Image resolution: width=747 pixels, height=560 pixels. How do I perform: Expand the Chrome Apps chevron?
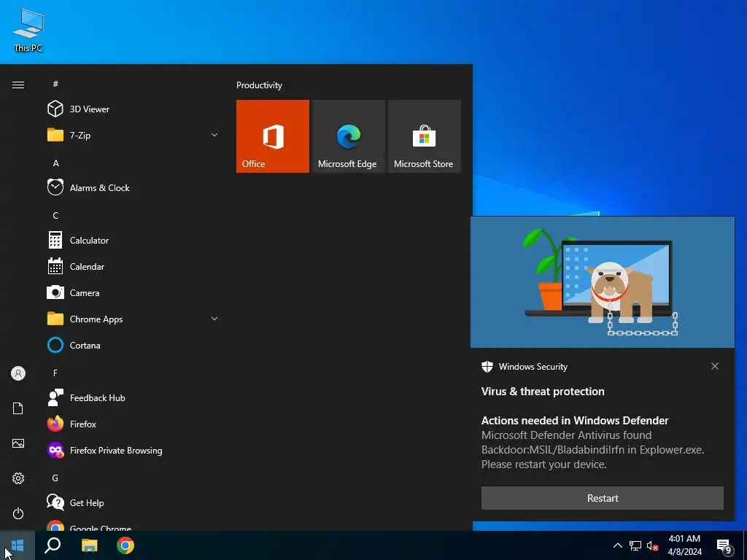(x=214, y=319)
